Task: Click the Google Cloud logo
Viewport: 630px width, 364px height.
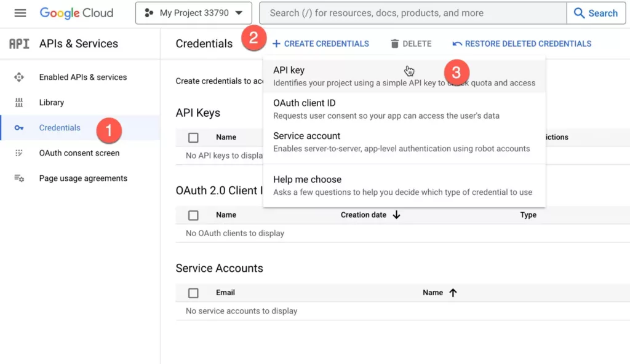Action: coord(76,13)
